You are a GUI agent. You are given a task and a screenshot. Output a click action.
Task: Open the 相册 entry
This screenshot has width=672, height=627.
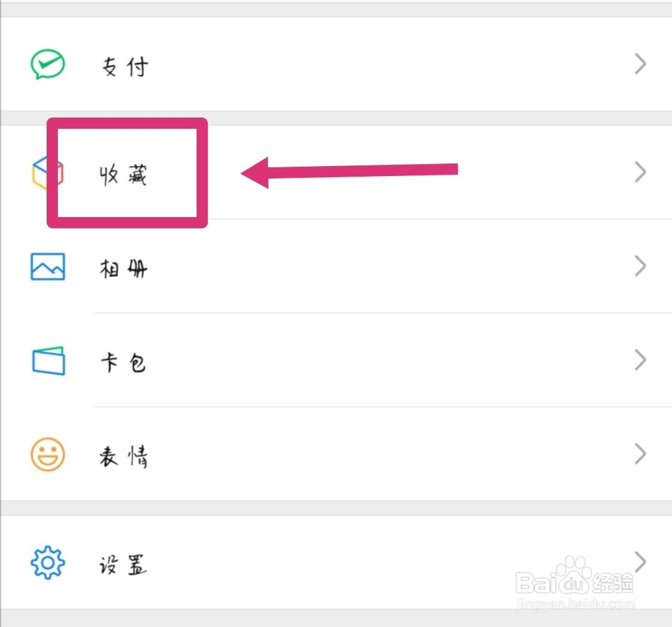pyautogui.click(x=336, y=267)
